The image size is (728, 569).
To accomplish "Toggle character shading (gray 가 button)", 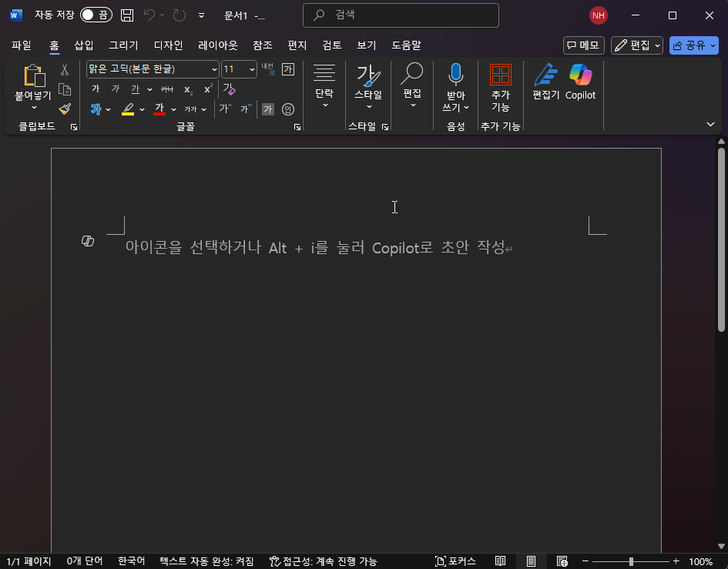I will tap(267, 109).
